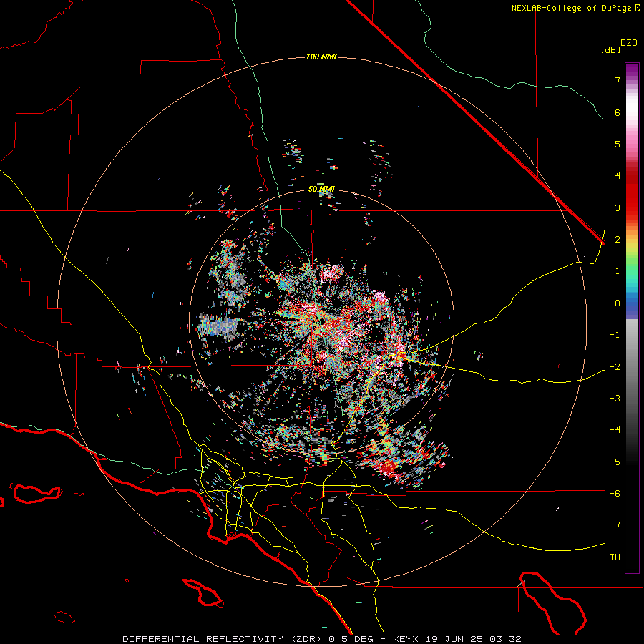This screenshot has width=644, height=644.
Task: Click the ZDR color scale bar
Action: click(632, 318)
